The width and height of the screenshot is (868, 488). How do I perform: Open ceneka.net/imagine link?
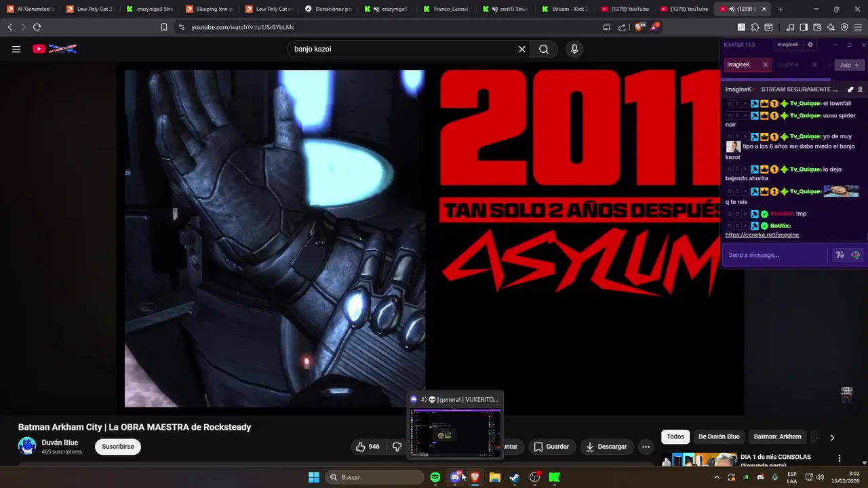point(762,235)
